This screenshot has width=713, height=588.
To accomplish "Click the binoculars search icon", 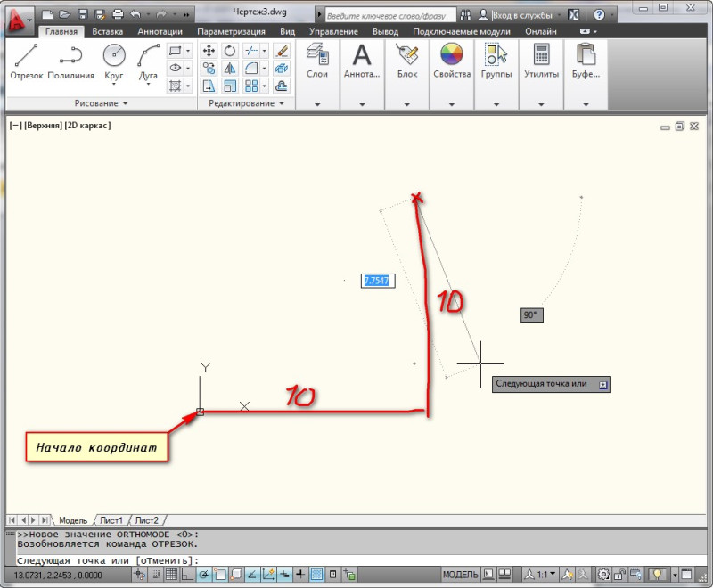I will [x=465, y=15].
